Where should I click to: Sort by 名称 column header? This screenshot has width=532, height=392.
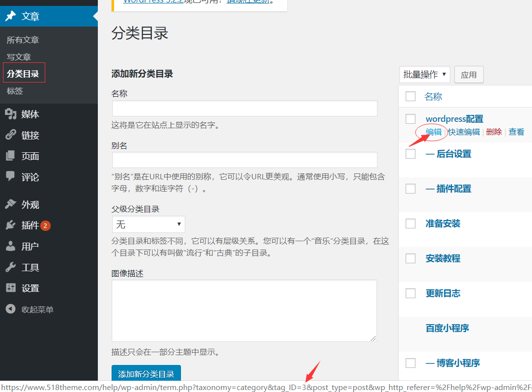tap(433, 97)
